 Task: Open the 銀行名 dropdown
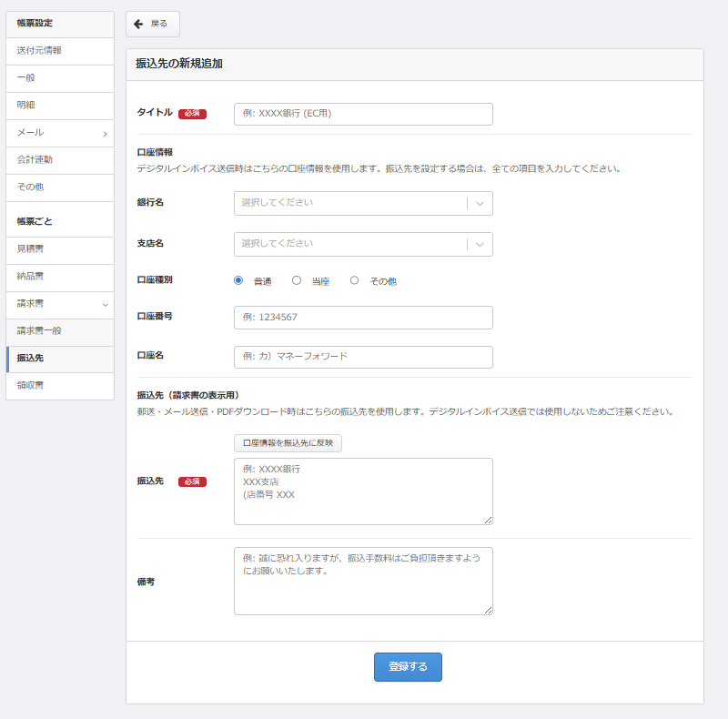[x=363, y=203]
